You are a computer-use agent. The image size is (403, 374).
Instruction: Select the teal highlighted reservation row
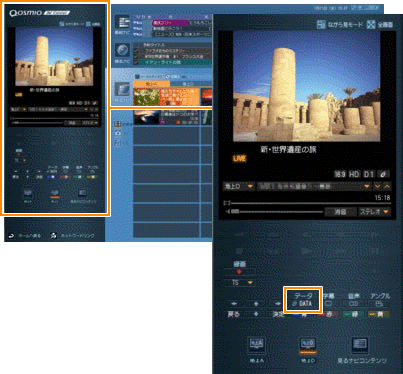(173, 62)
